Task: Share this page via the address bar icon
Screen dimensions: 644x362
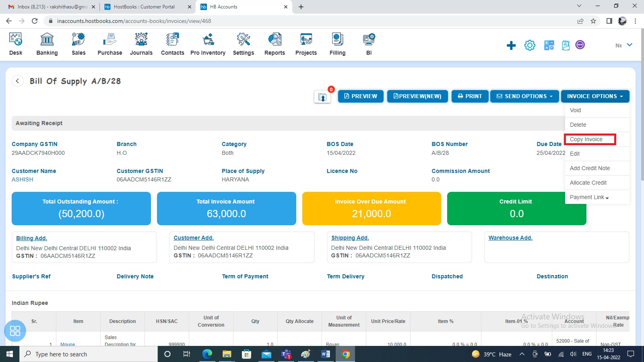Action: click(580, 21)
